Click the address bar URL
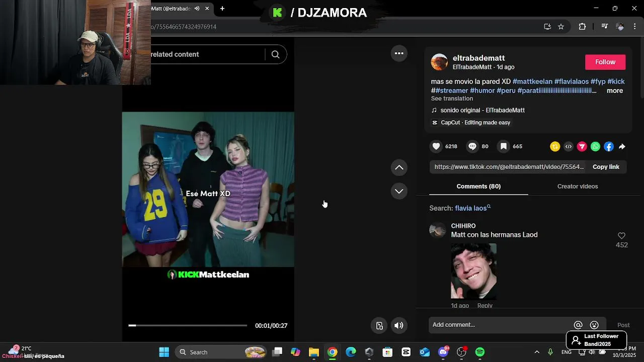The height and width of the screenshot is (362, 644). click(184, 27)
